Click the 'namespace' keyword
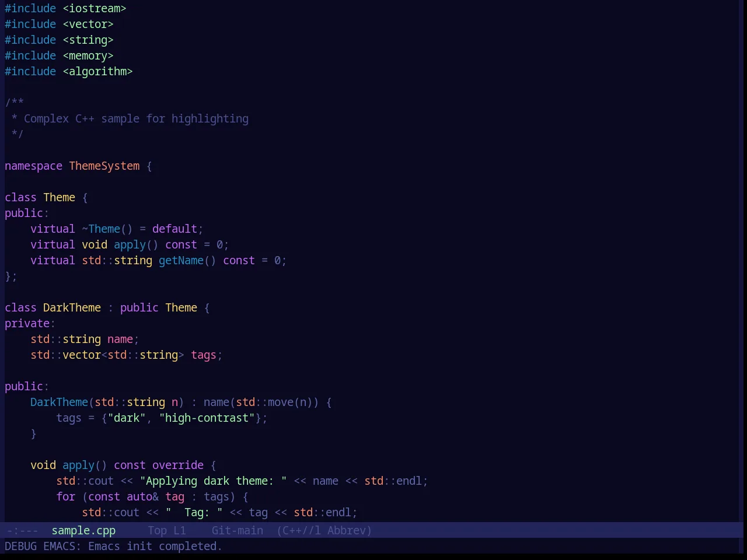747x560 pixels. (x=33, y=166)
